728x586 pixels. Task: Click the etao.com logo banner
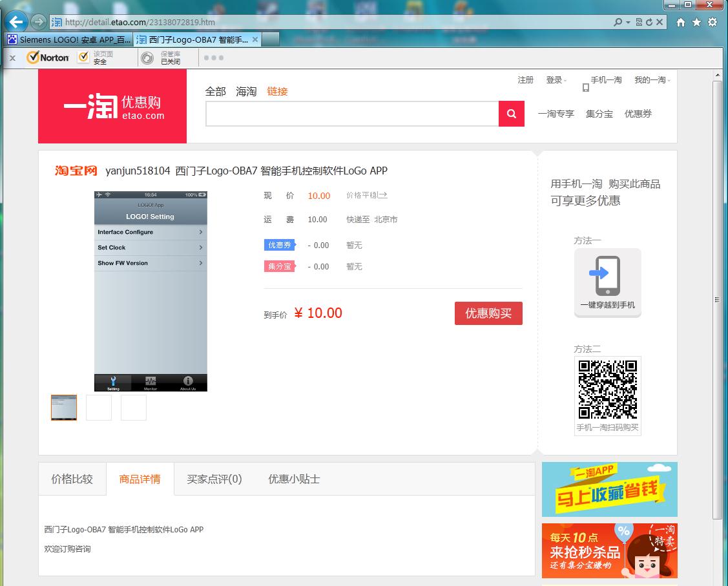[x=112, y=107]
